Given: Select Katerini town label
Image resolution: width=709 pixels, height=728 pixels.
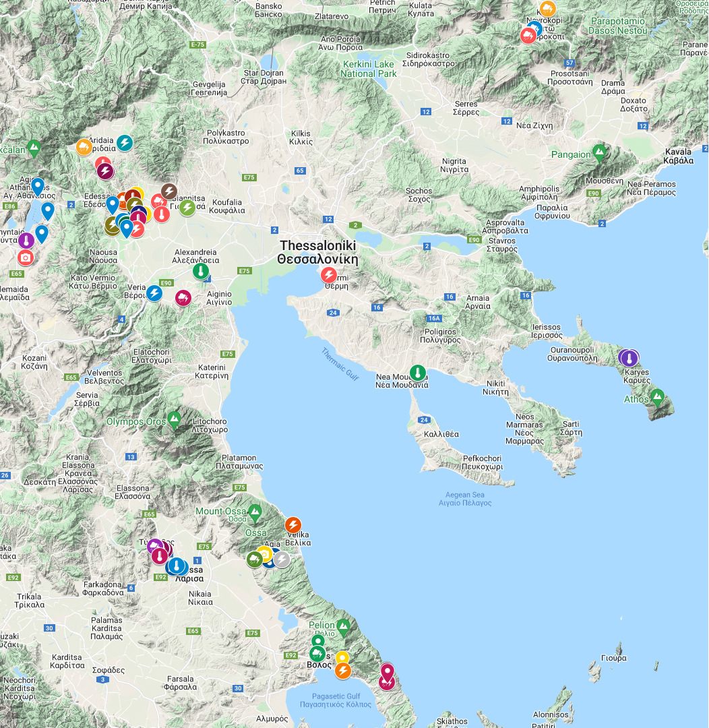Looking at the screenshot, I should 212,371.
